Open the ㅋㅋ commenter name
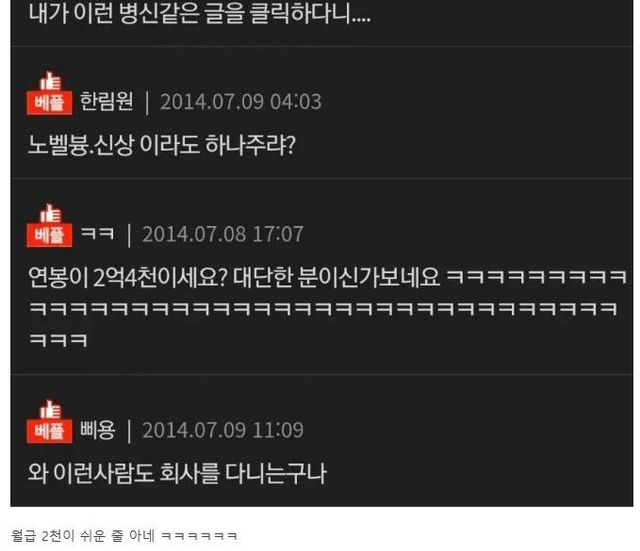 [97, 233]
